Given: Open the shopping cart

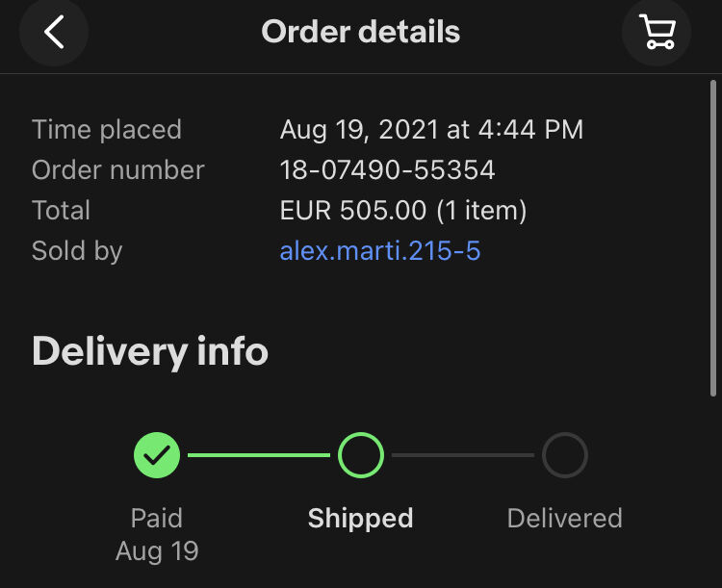Looking at the screenshot, I should [x=657, y=32].
